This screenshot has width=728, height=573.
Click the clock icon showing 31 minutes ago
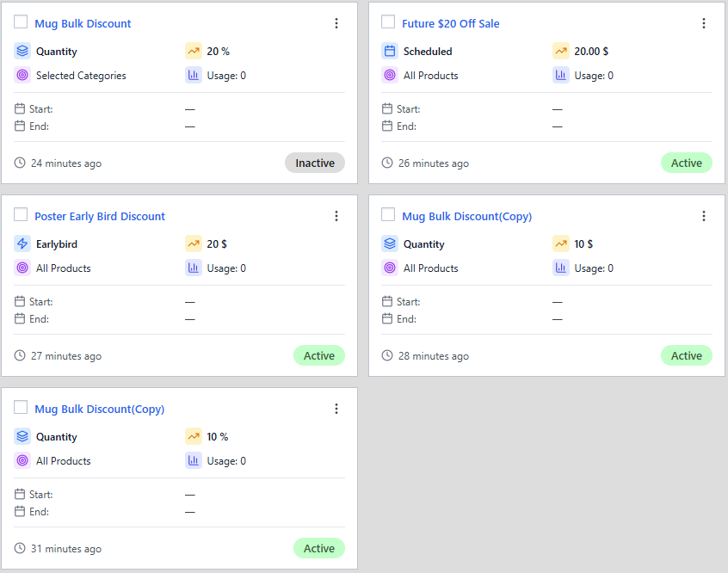pyautogui.click(x=21, y=548)
